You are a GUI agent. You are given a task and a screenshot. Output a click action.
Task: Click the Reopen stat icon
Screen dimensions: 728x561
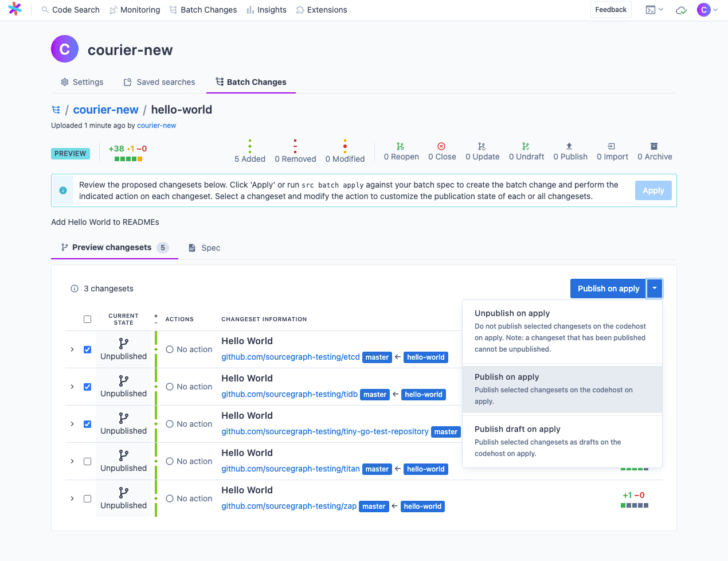tap(401, 146)
